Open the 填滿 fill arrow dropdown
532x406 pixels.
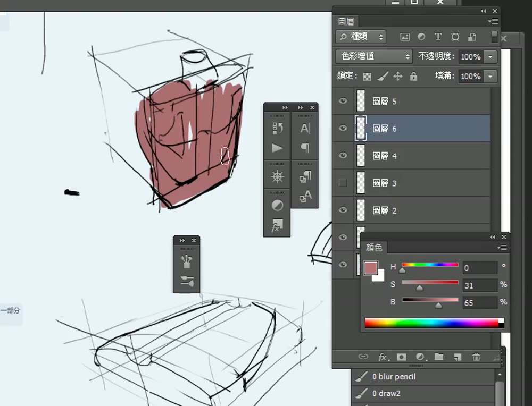tap(491, 76)
